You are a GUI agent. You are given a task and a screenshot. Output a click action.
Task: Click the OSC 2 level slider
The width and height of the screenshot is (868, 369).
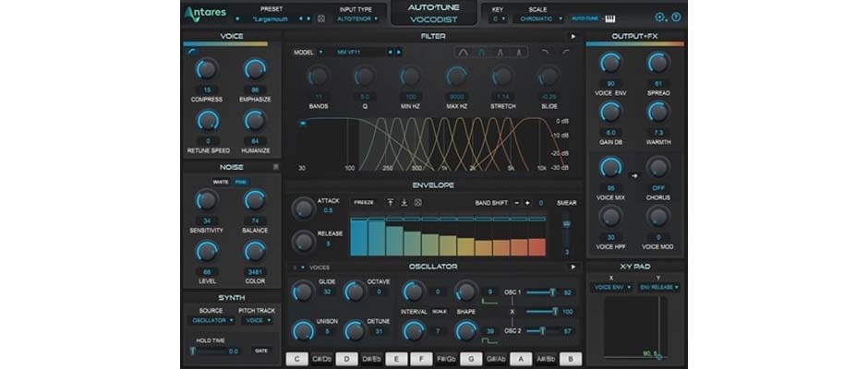[x=541, y=331]
